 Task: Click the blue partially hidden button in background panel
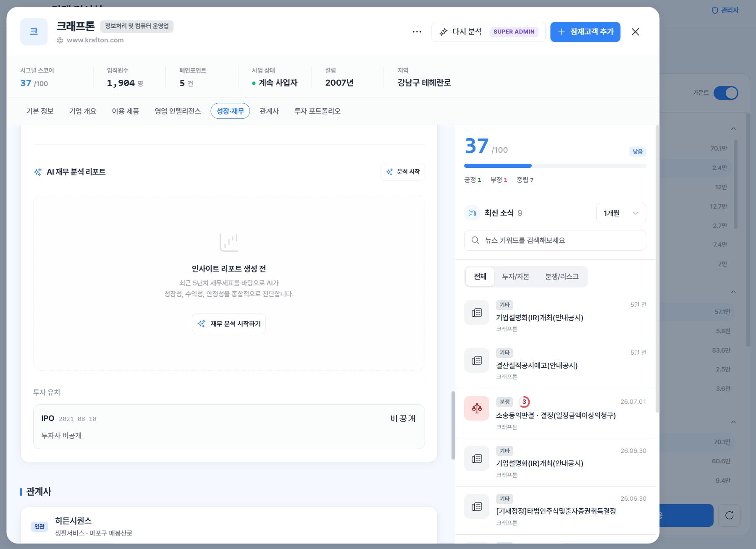click(x=686, y=515)
